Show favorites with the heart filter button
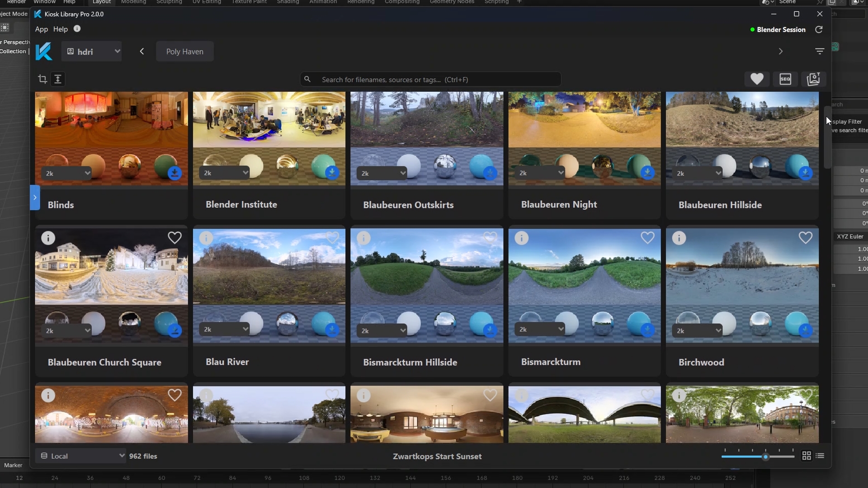Screen dimensions: 868x488 [757, 79]
